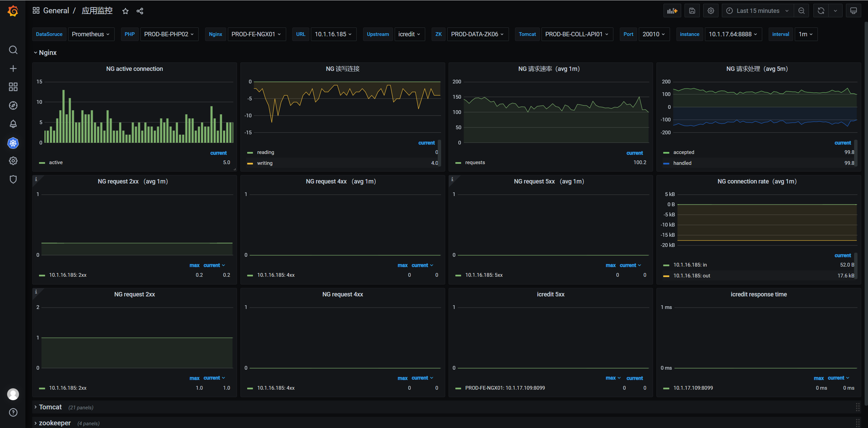Expand the Tomcat row section

(50, 407)
